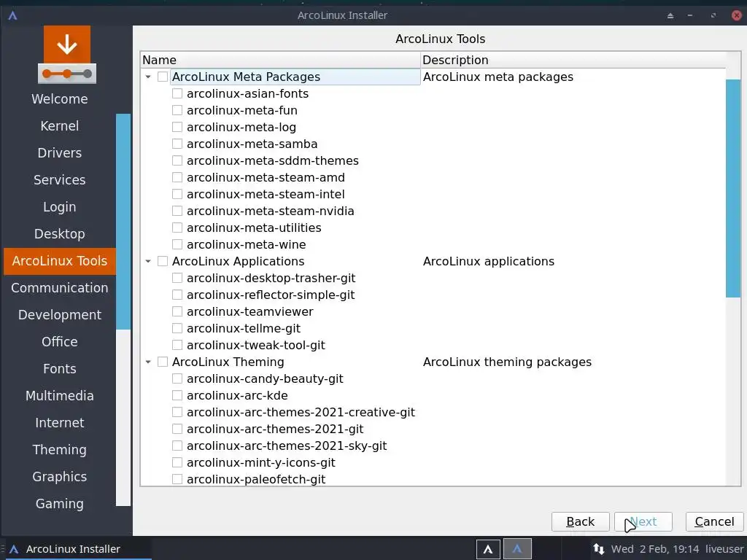This screenshot has height=560, width=747.
Task: Select the Gaming sidebar step
Action: point(60,503)
